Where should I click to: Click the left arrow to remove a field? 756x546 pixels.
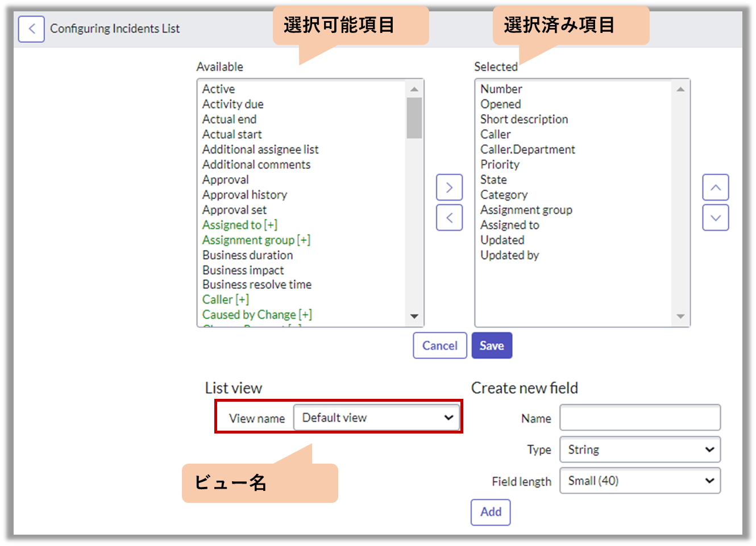pyautogui.click(x=449, y=218)
